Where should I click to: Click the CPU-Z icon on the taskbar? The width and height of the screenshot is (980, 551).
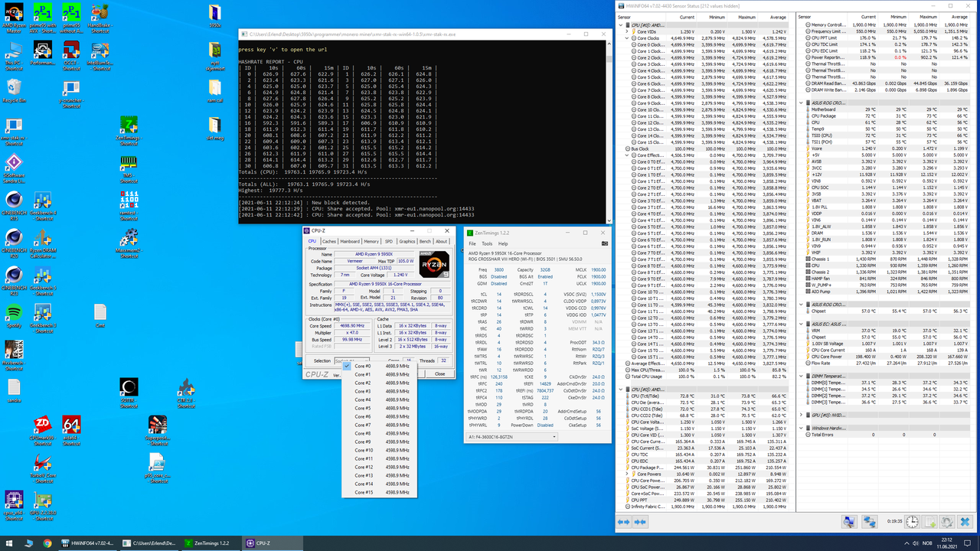point(250,543)
